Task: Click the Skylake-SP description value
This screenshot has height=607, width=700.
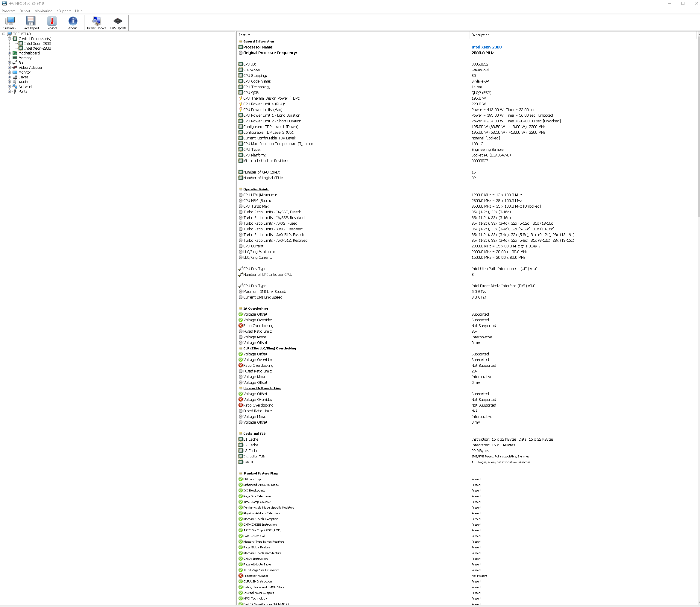Action: (x=480, y=81)
